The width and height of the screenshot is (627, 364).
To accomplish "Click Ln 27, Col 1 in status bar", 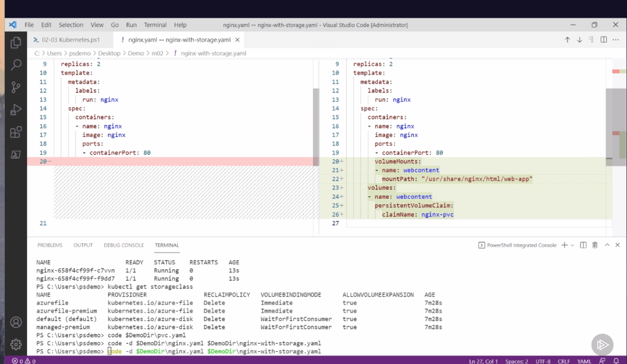I will click(484, 361).
